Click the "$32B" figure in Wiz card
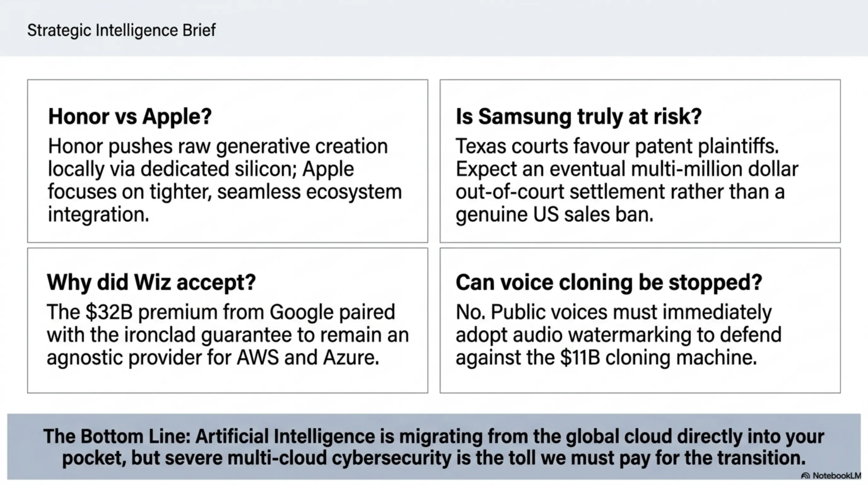868x485 pixels. (109, 312)
